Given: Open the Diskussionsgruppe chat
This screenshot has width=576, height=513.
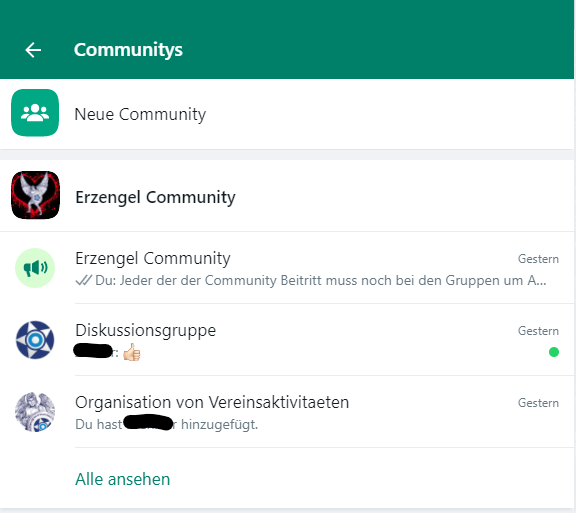Looking at the screenshot, I should coord(287,340).
